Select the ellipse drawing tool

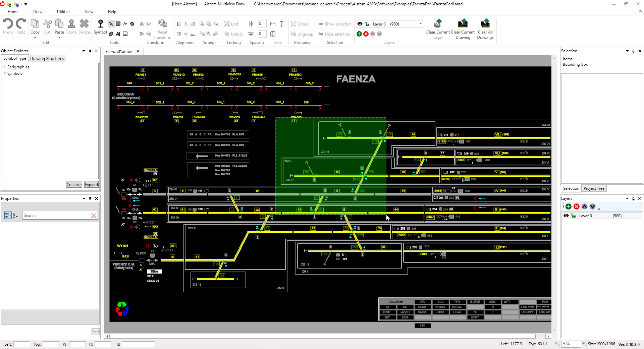pos(111,34)
